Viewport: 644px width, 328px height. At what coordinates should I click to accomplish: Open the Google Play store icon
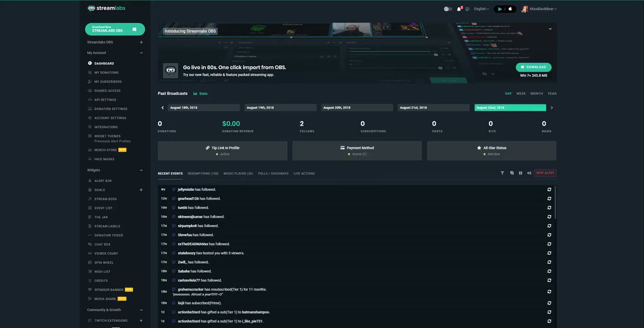[500, 9]
